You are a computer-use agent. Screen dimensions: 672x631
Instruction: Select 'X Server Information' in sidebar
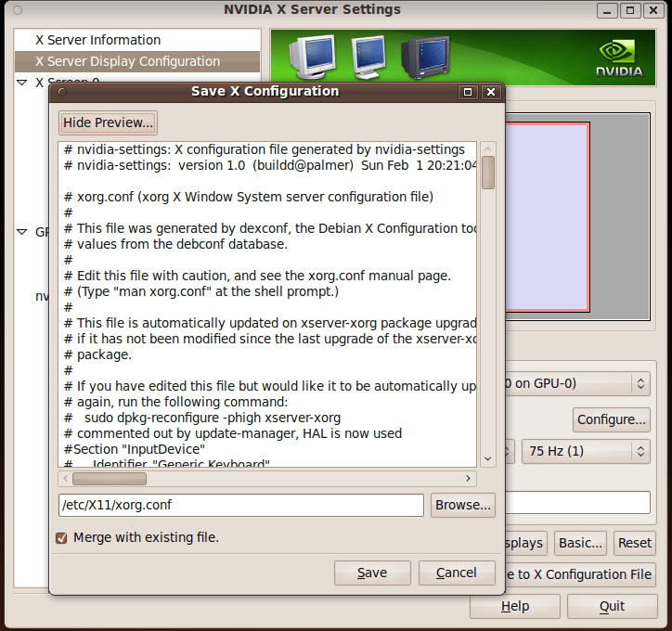pos(97,40)
